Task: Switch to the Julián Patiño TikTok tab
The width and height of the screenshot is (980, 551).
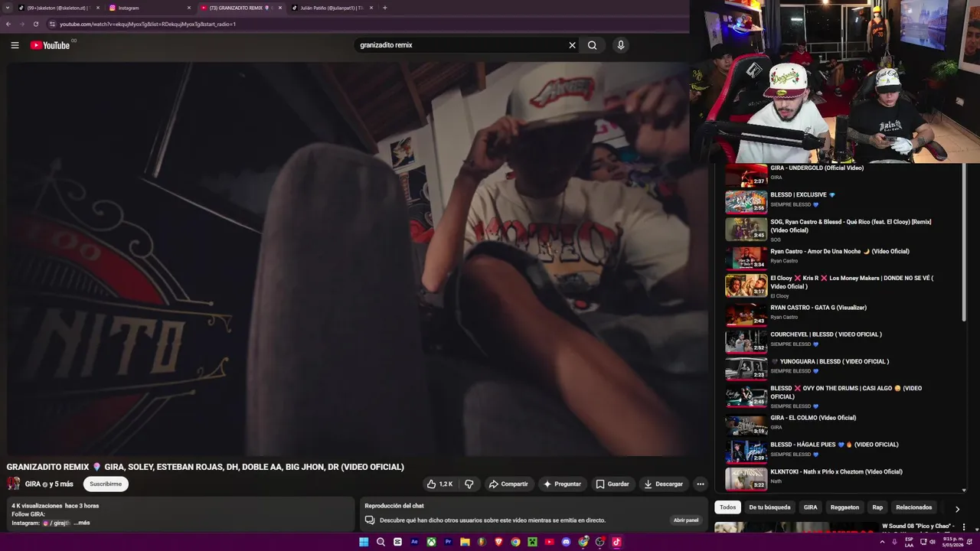Action: coord(332,8)
